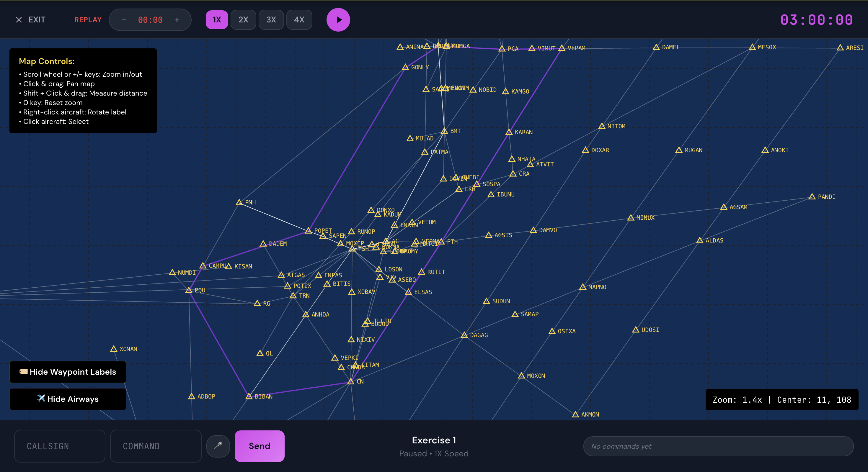Viewport: 868px width, 472px height.
Task: Click the minus button beside replay time
Action: click(124, 20)
